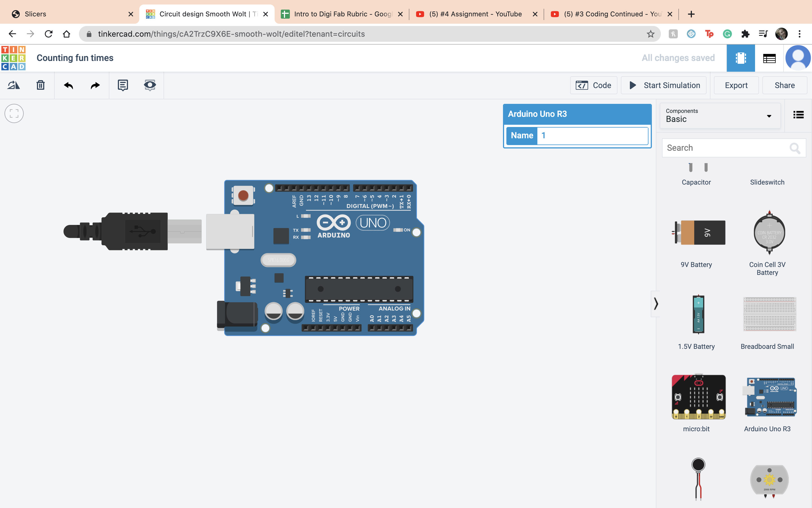Click Zoom to fit icon
The image size is (812, 508).
(14, 113)
